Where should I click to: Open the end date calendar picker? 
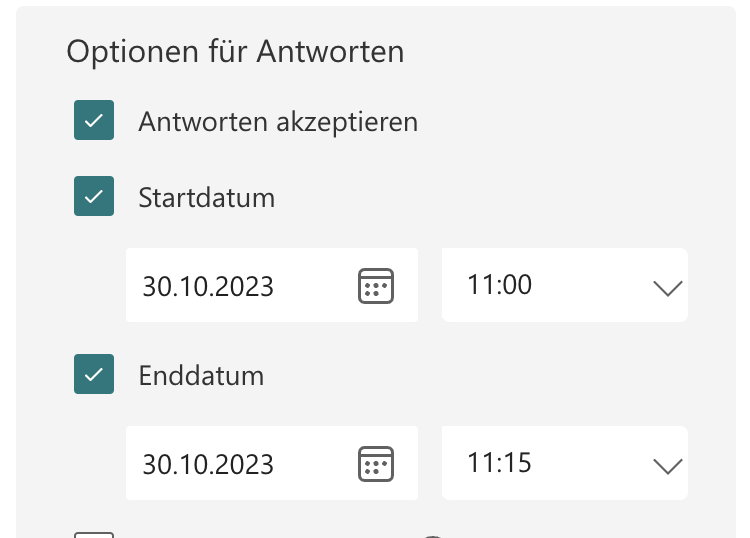click(x=376, y=464)
